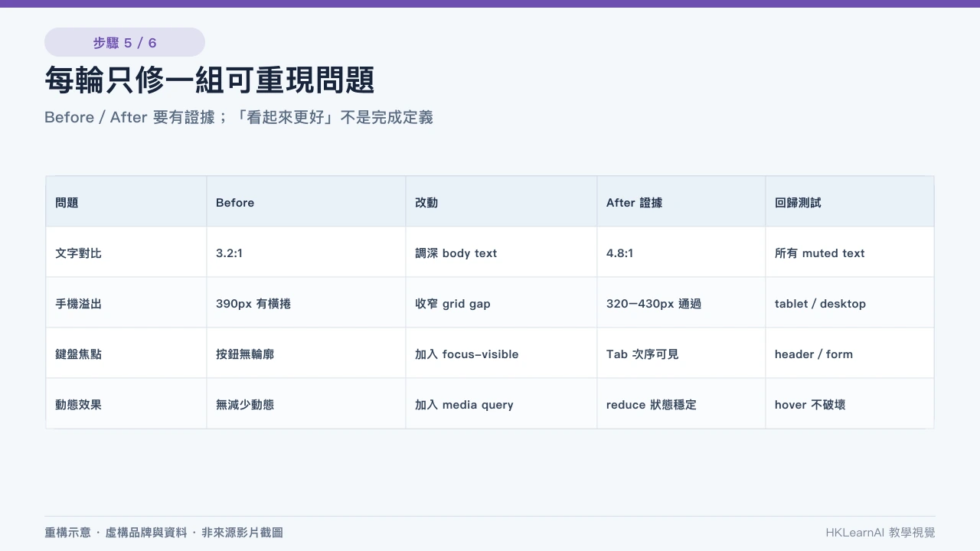Click the 問題 column header
The height and width of the screenshot is (551, 980).
point(126,202)
